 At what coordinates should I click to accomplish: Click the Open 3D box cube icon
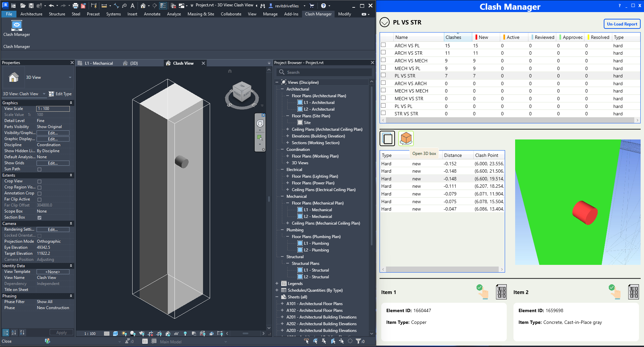pyautogui.click(x=406, y=138)
